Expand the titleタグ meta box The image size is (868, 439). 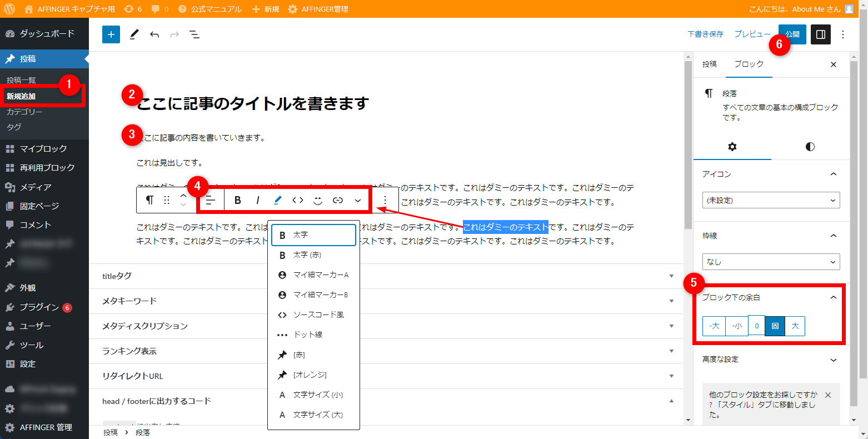(x=386, y=276)
